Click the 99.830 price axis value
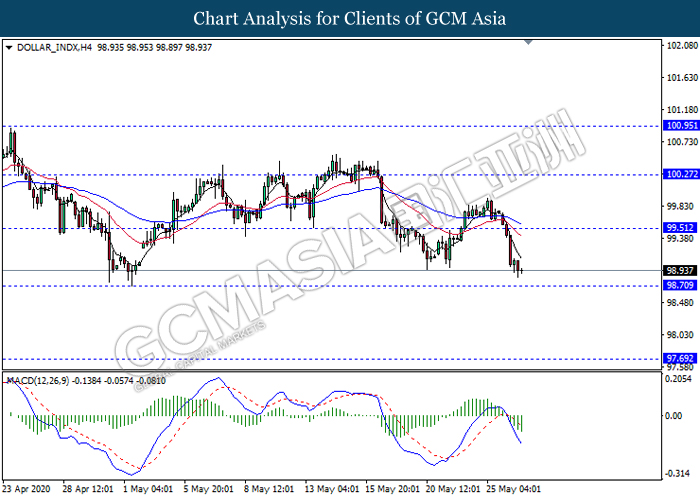The image size is (700, 500). [680, 206]
